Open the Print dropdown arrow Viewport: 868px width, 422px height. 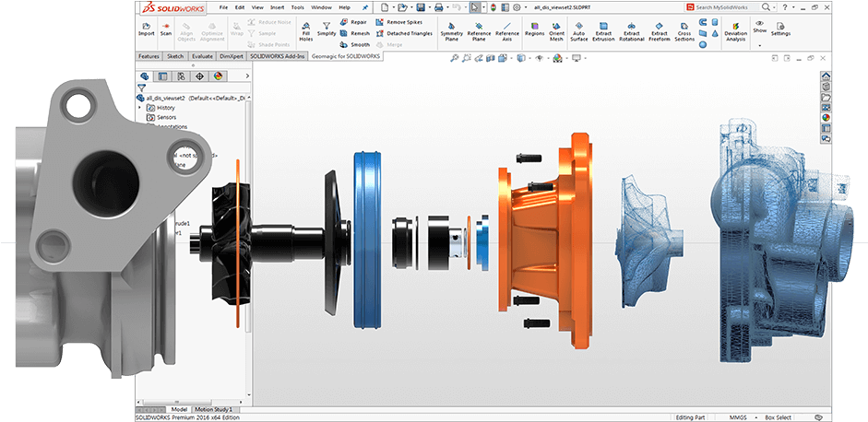click(x=446, y=7)
